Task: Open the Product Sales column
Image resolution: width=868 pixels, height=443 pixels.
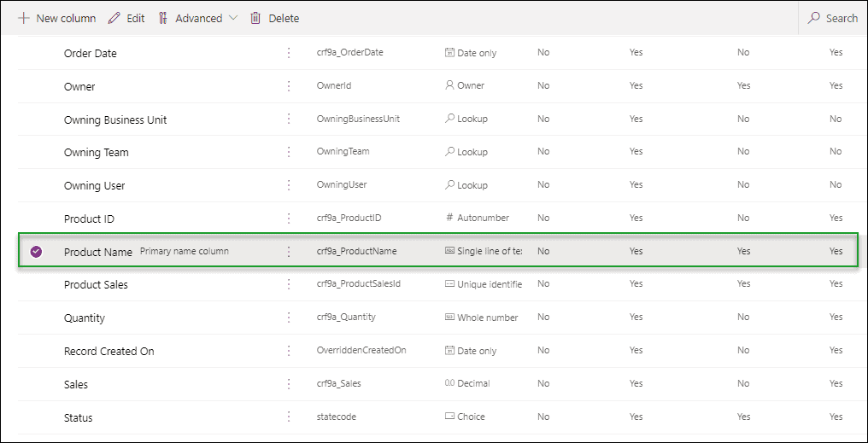Action: [96, 285]
